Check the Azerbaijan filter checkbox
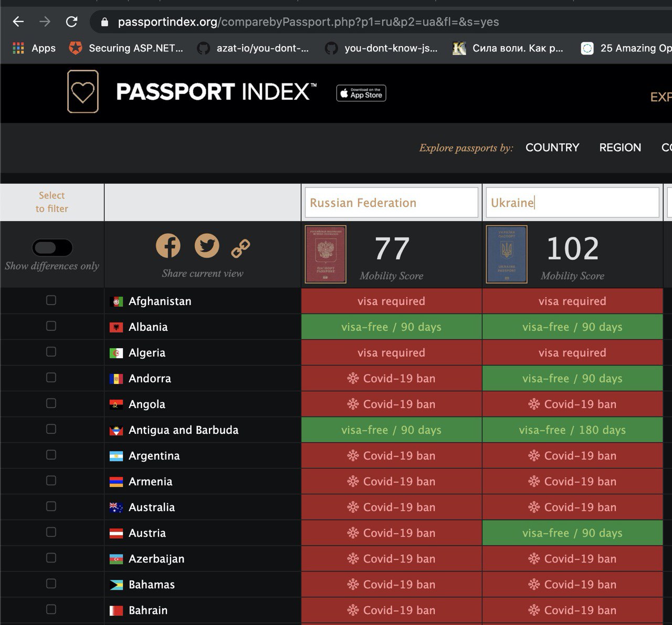This screenshot has height=625, width=672. coord(51,557)
